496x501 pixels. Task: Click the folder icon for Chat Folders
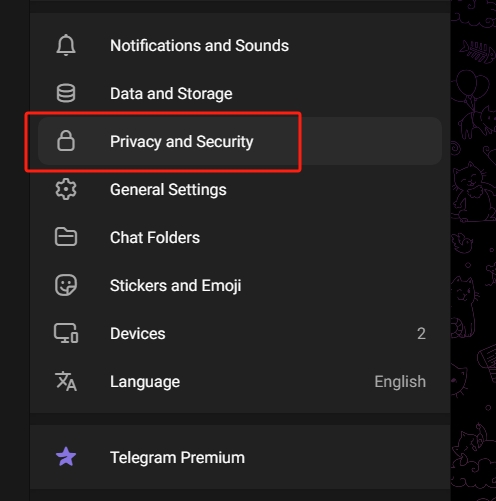coord(66,237)
